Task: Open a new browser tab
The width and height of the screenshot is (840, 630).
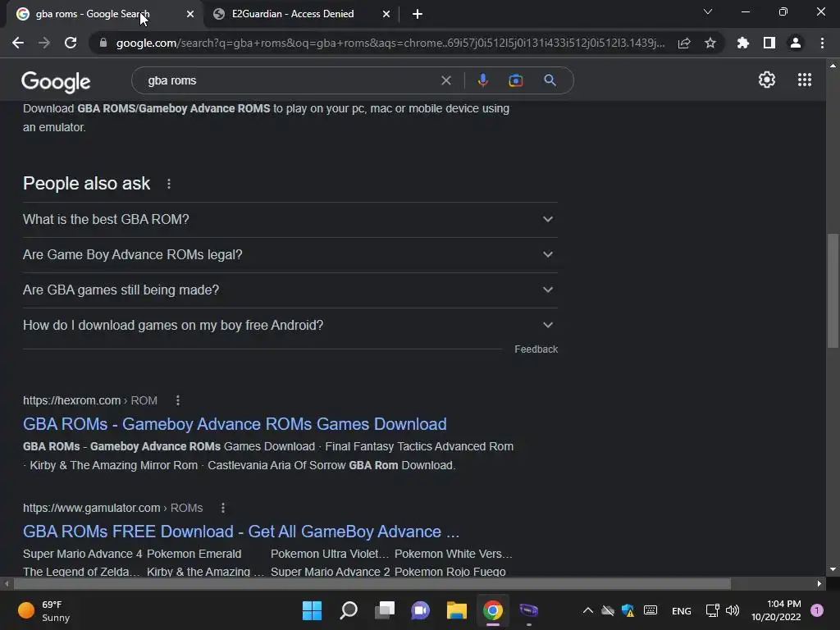Action: [x=418, y=14]
